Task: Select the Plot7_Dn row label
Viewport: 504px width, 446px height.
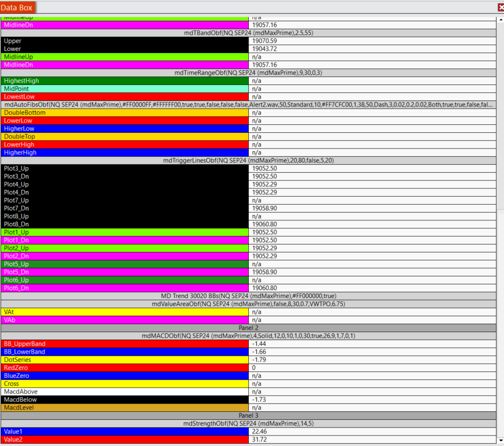Action: tap(125, 208)
